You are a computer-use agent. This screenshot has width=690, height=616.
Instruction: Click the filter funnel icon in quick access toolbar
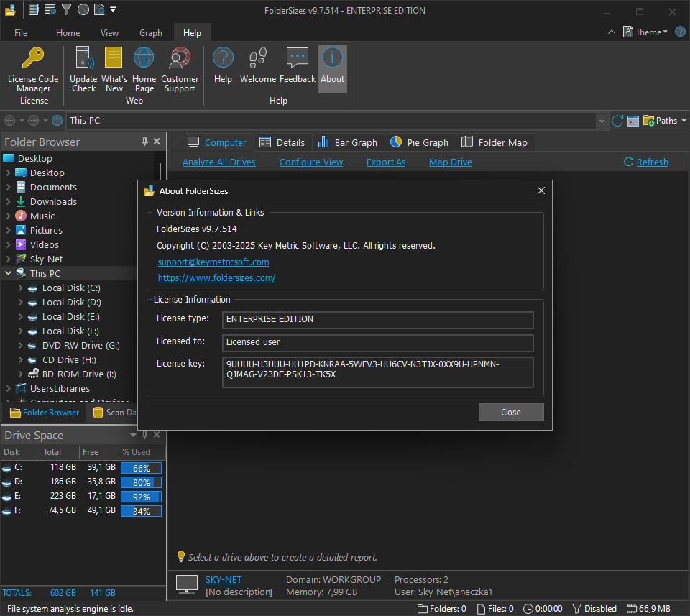66,9
